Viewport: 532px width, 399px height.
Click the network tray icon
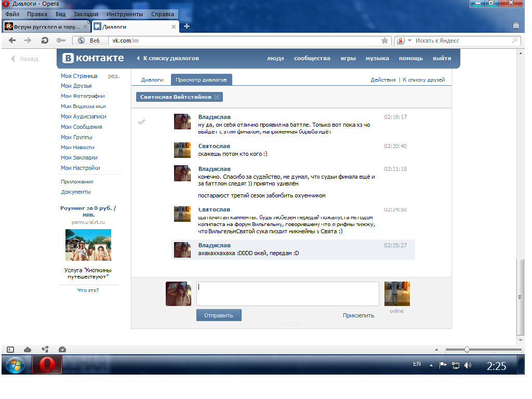click(x=455, y=365)
